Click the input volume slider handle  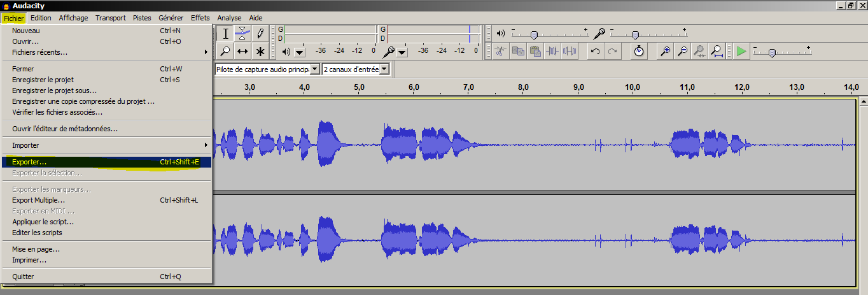point(634,35)
